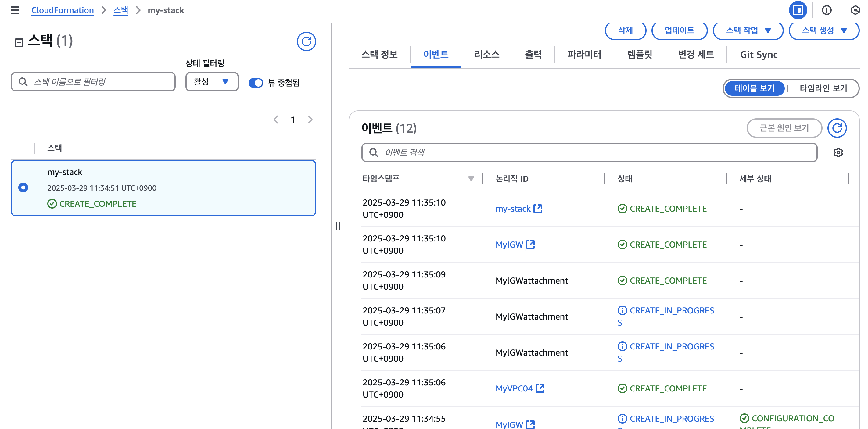Refresh the events table
The width and height of the screenshot is (868, 429).
point(837,128)
